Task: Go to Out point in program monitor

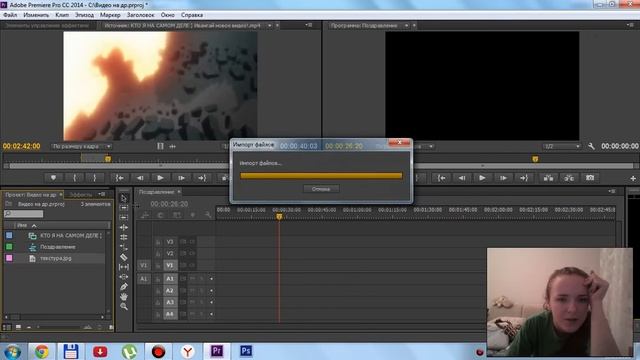Action: 524,178
